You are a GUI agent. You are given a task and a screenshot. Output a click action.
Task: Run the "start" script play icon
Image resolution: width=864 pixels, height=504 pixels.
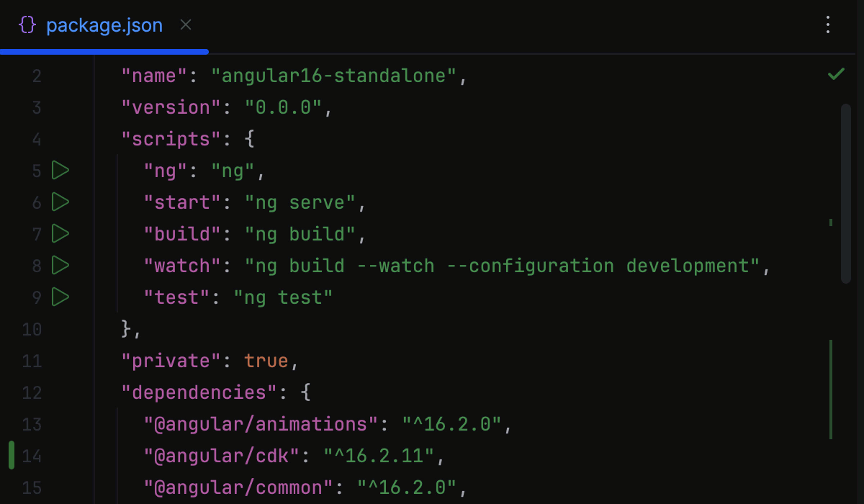coord(60,202)
